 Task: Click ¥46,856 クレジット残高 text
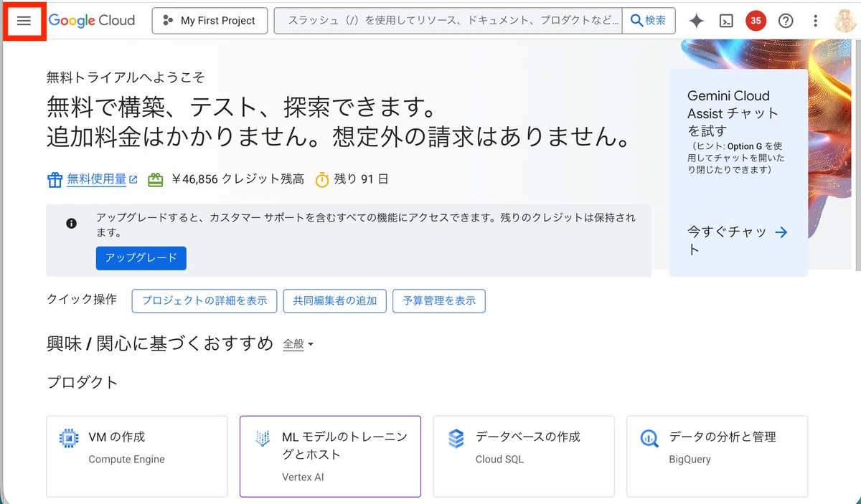pyautogui.click(x=238, y=179)
